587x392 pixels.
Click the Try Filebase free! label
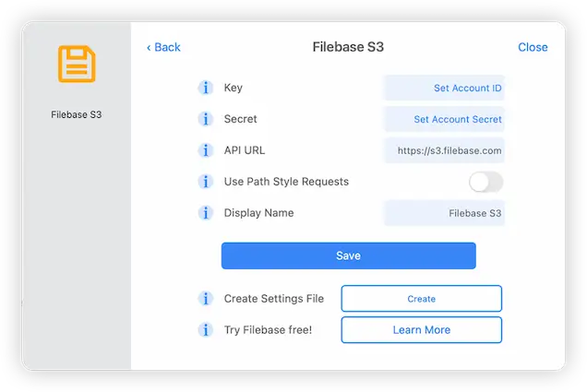(x=268, y=330)
